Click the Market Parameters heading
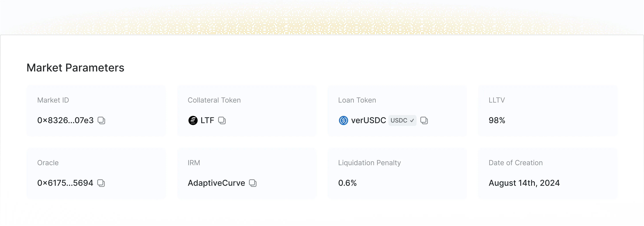The height and width of the screenshot is (226, 644). click(x=75, y=68)
